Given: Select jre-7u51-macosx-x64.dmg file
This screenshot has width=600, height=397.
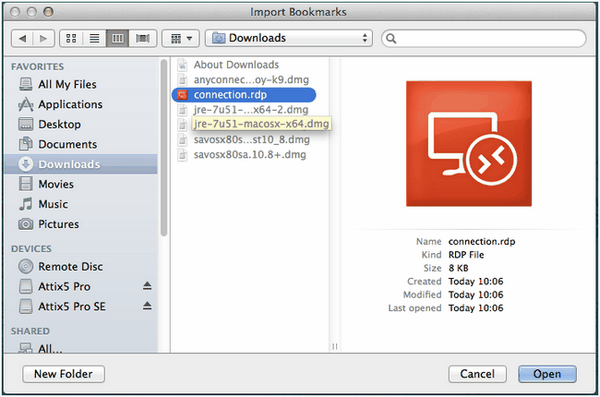Looking at the screenshot, I should (261, 124).
